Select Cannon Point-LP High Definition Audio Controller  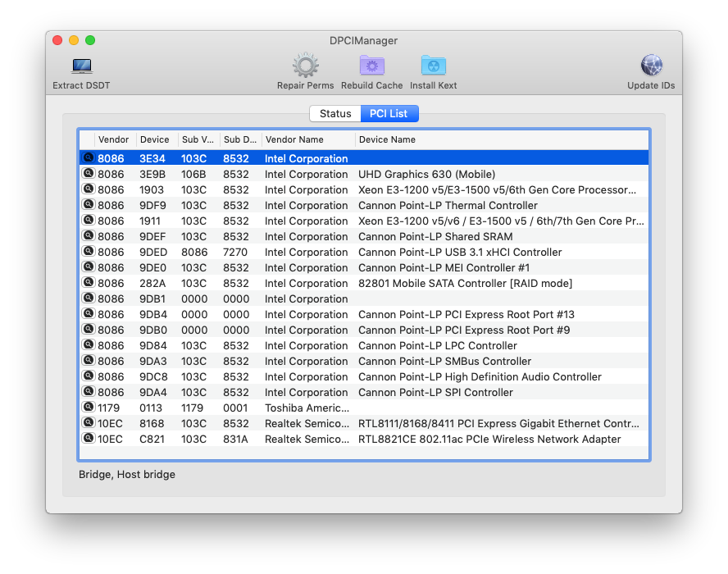tap(480, 376)
